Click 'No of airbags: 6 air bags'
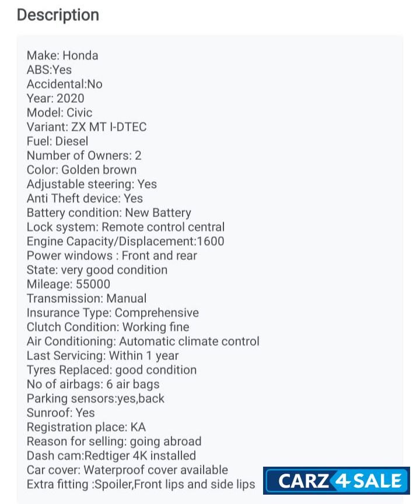The height and width of the screenshot is (504, 420). [93, 384]
